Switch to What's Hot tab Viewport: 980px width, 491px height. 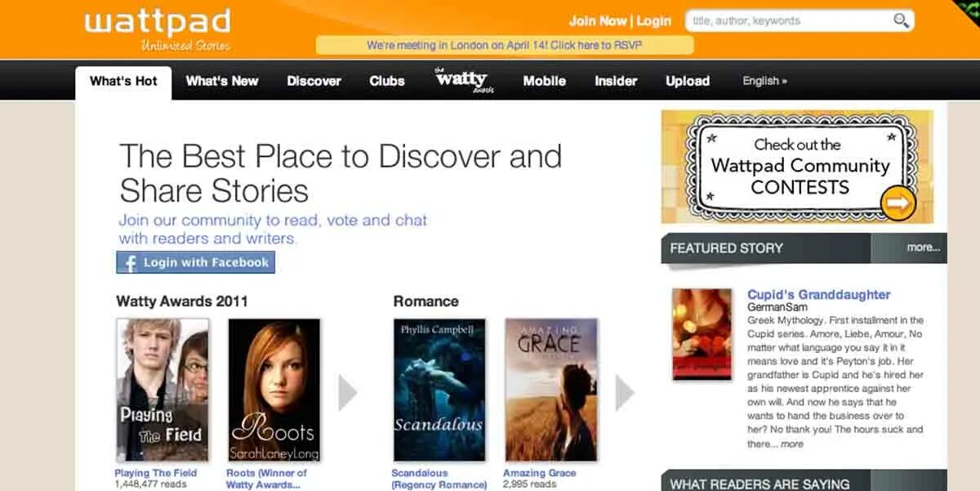click(123, 82)
